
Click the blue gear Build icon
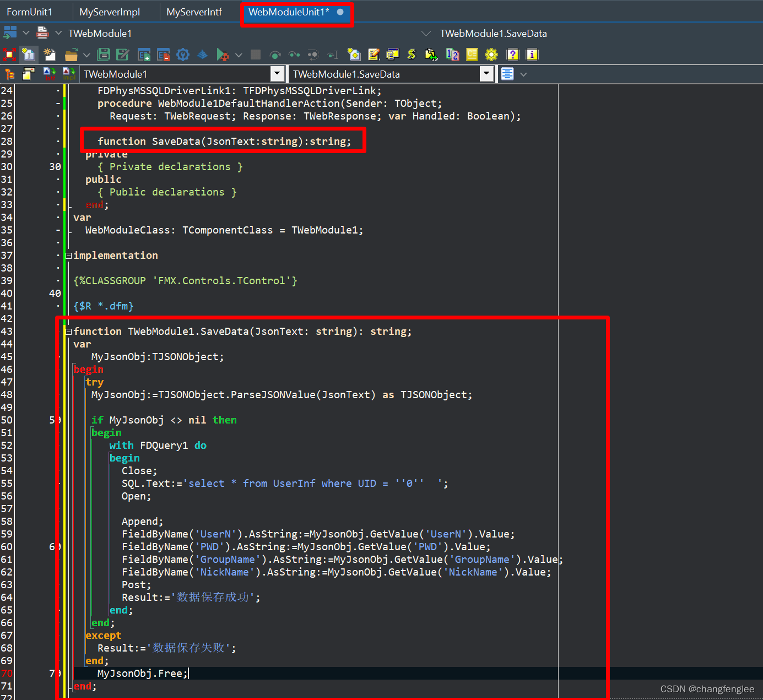[x=183, y=55]
